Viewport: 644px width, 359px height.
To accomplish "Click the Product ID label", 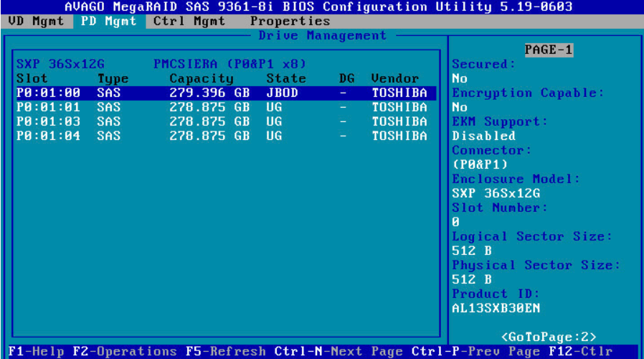I will coord(496,294).
